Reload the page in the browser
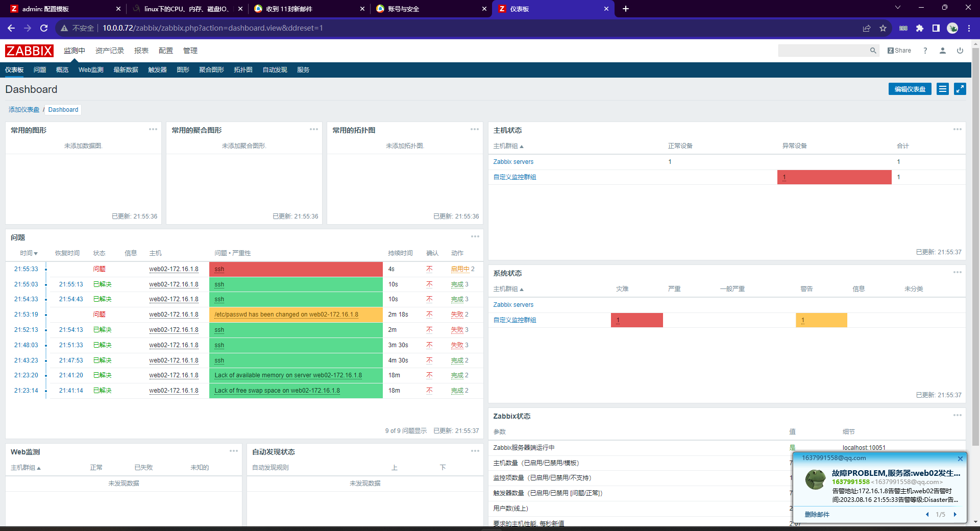980x531 pixels. tap(44, 28)
